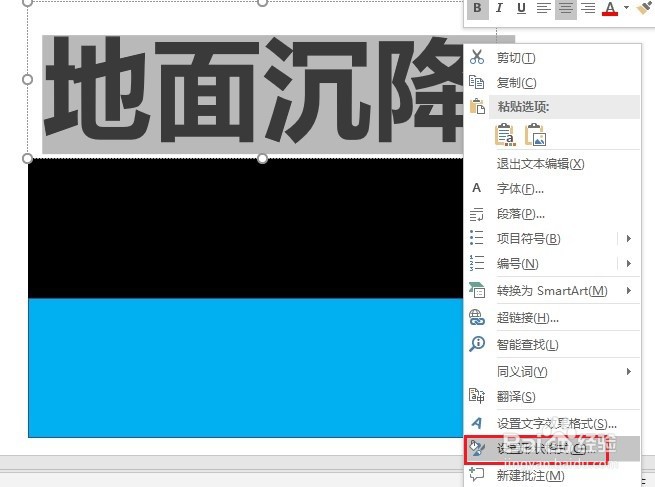
Task: Expand 编号(N) submenu arrow
Action: pyautogui.click(x=628, y=264)
